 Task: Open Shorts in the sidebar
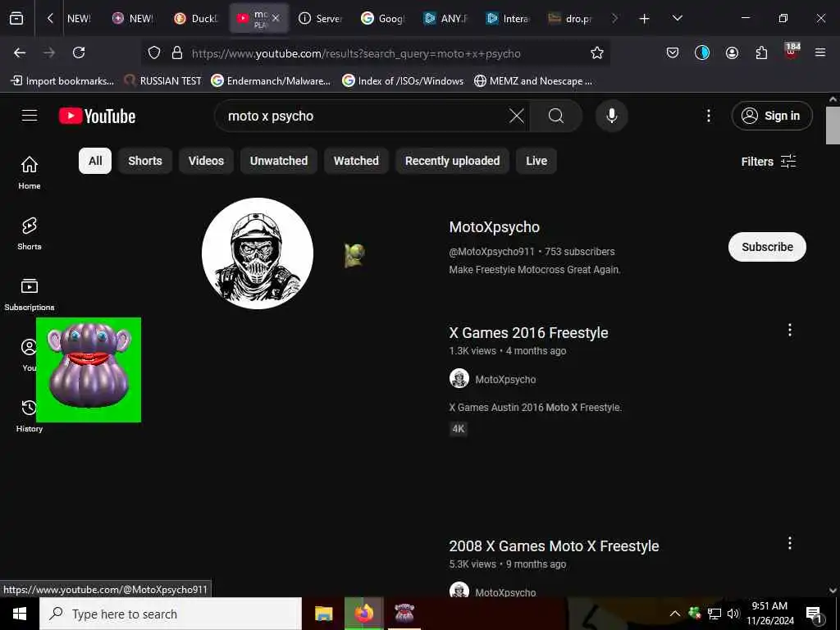click(30, 234)
